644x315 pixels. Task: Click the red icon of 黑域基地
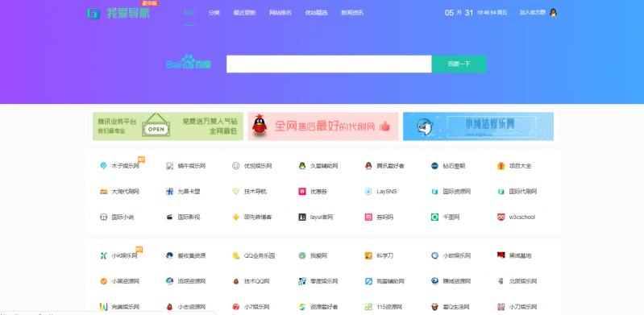(x=501, y=255)
